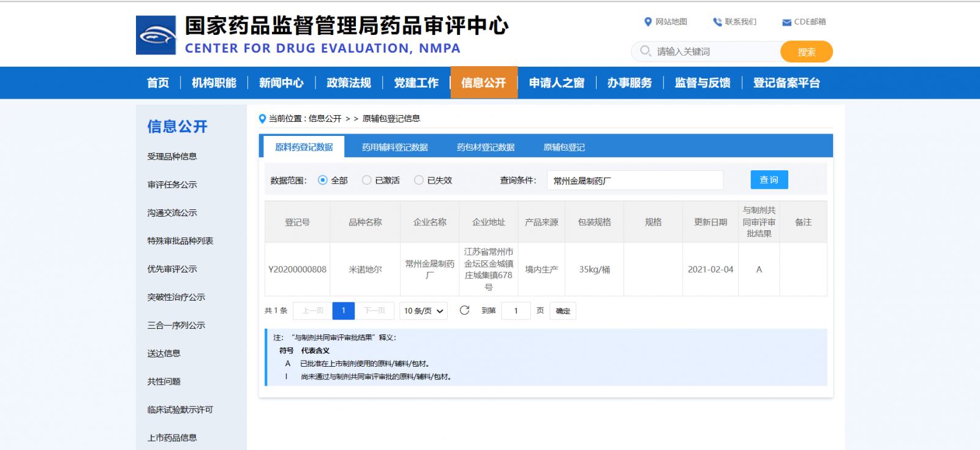Click the refresh icon in pagination bar
The width and height of the screenshot is (980, 450).
pos(464,310)
